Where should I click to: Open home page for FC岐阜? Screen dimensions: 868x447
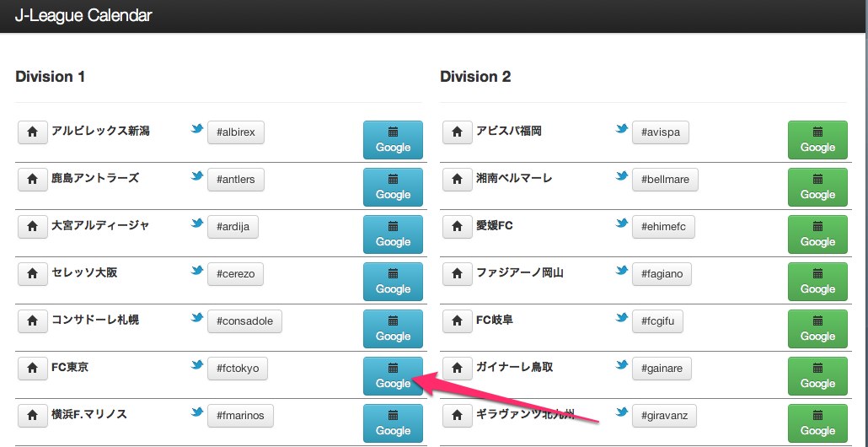coord(458,320)
